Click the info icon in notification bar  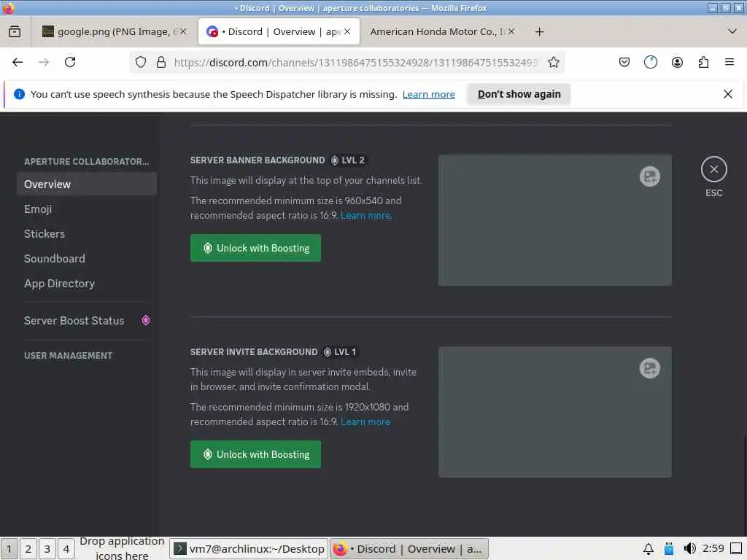19,94
